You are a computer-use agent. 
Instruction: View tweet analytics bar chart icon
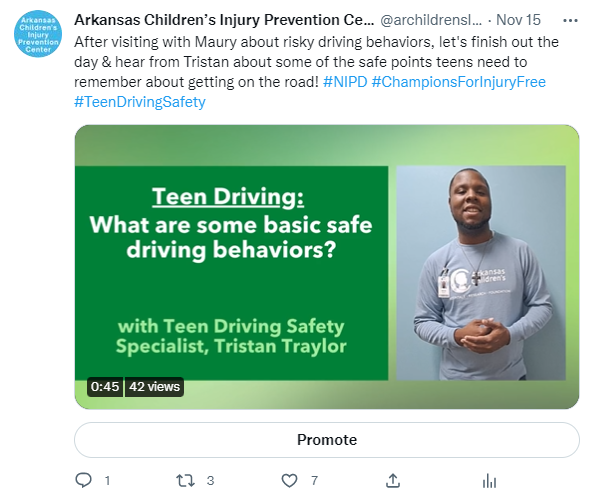click(489, 481)
